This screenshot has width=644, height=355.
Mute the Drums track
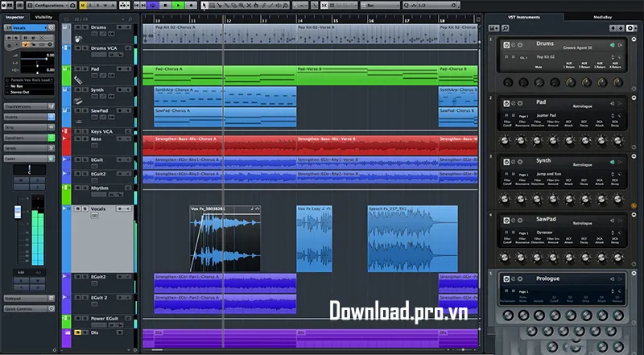(x=77, y=27)
